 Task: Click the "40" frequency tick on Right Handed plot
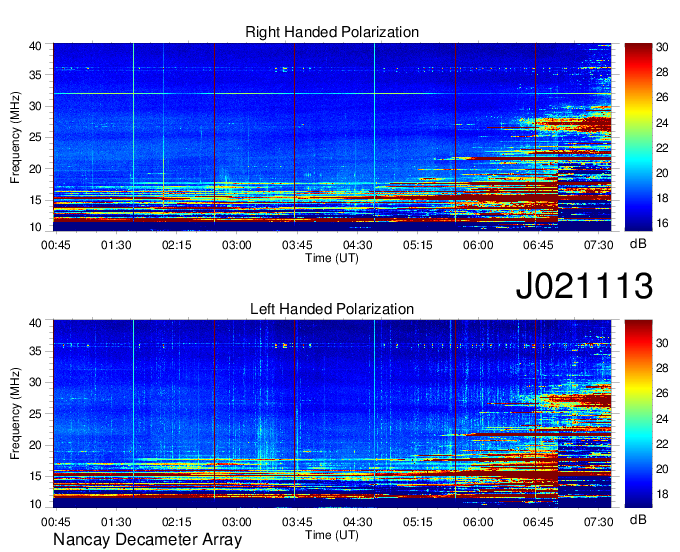coord(35,46)
